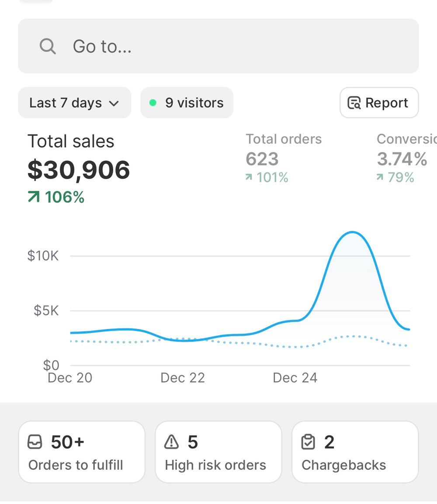Open the 50+ Orders to fulfill card
This screenshot has height=504, width=437.
[x=81, y=452]
